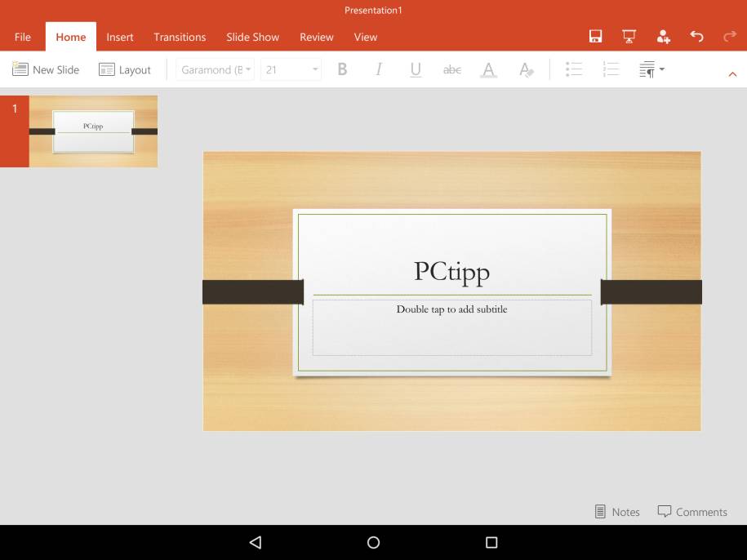The image size is (747, 560).
Task: Switch to the Insert tab
Action: tap(119, 38)
